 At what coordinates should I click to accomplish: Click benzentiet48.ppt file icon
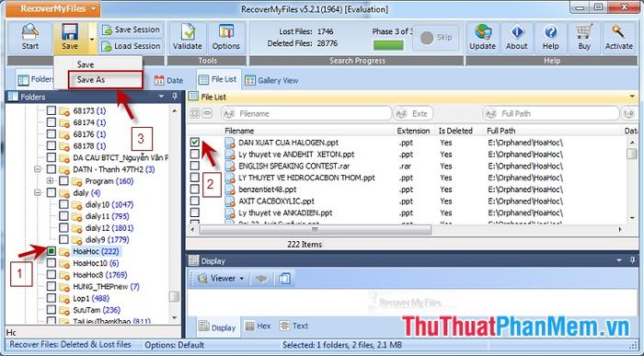(x=230, y=189)
